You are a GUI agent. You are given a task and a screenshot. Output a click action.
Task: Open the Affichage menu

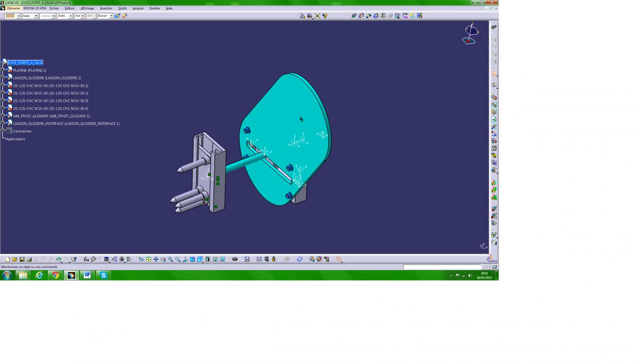click(x=87, y=8)
